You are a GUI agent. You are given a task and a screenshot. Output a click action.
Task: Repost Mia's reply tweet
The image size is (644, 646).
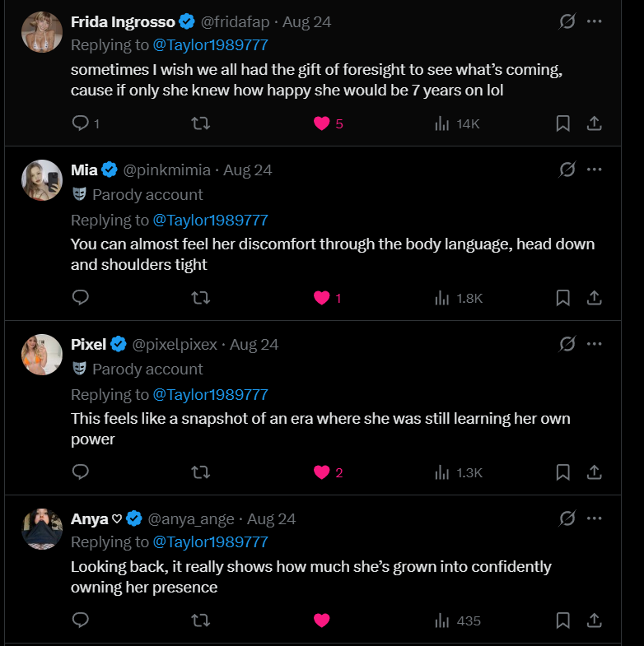click(200, 298)
